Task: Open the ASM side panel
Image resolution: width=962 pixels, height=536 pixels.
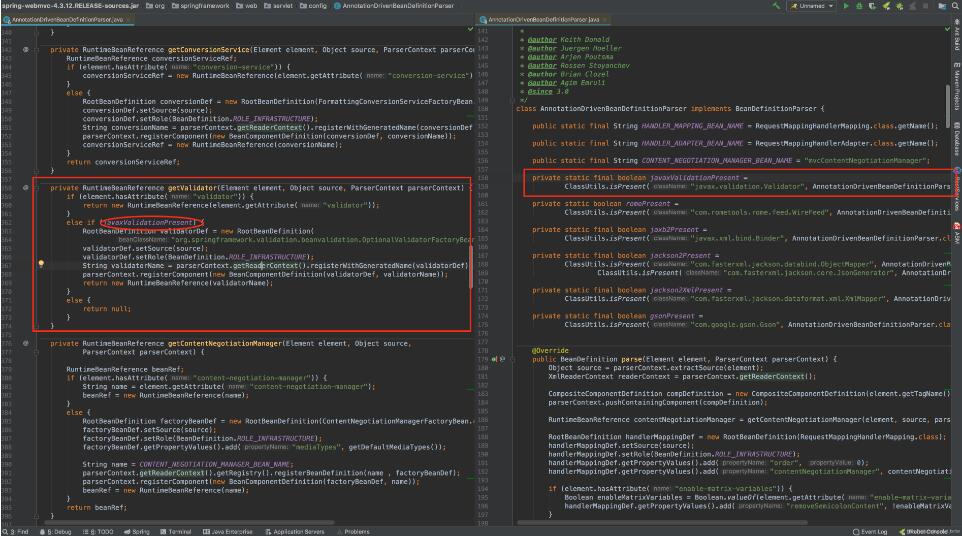Action: pyautogui.click(x=957, y=233)
